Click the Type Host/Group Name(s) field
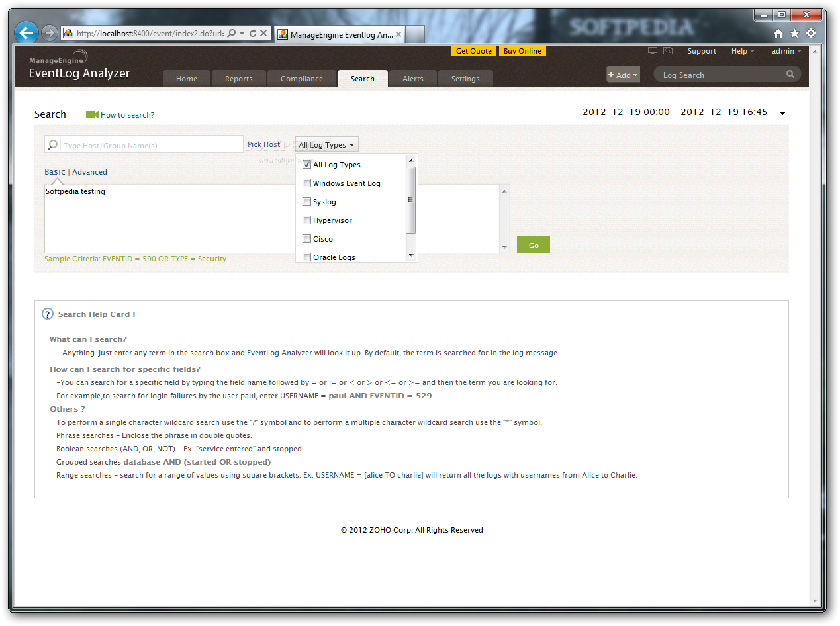This screenshot has width=840, height=626. pos(144,145)
